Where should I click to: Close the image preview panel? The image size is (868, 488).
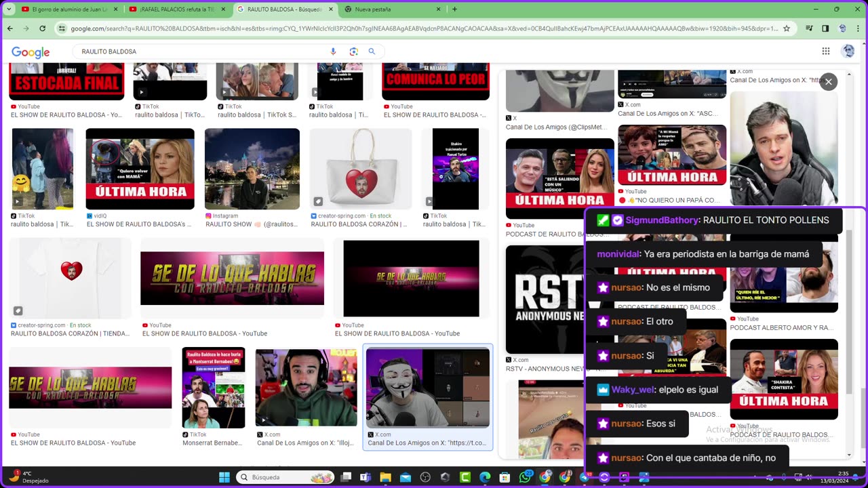pos(828,81)
